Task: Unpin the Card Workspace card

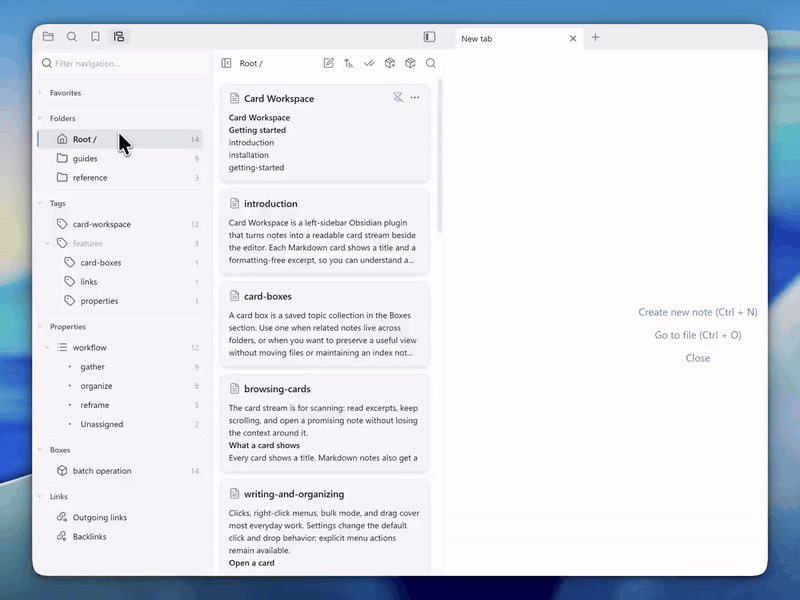Action: coord(398,97)
